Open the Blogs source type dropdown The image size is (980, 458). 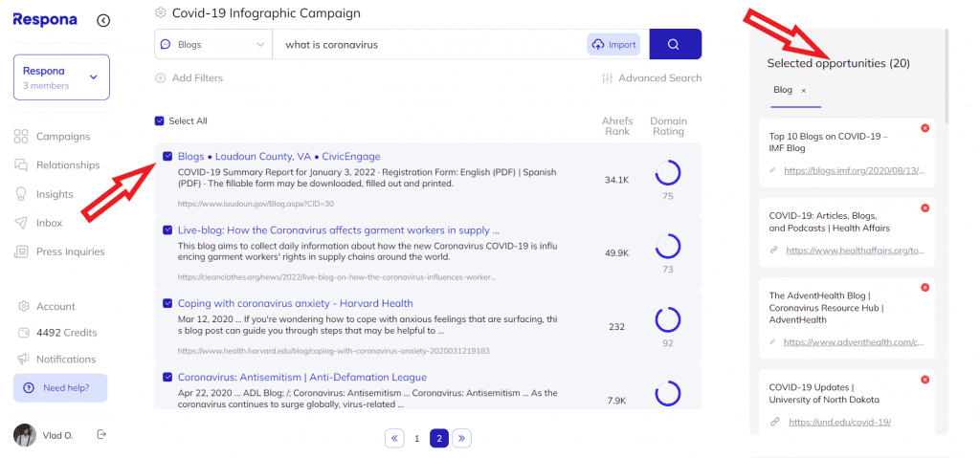(213, 44)
